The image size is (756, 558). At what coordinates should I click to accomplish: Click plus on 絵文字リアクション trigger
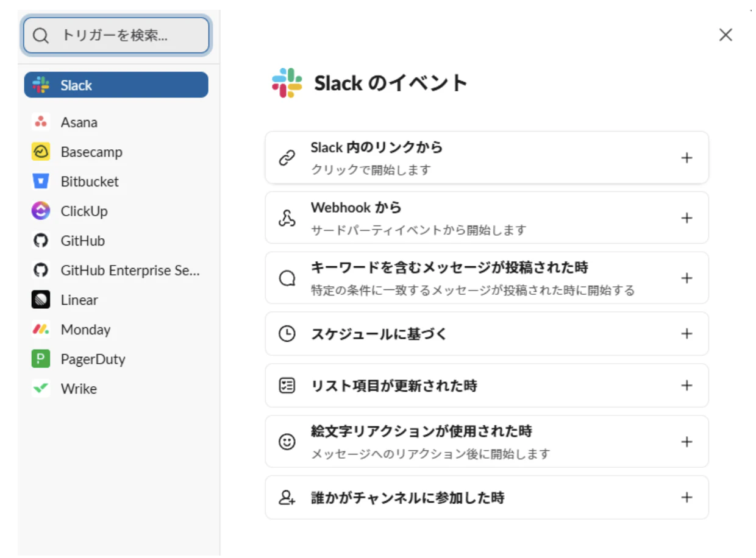(686, 442)
